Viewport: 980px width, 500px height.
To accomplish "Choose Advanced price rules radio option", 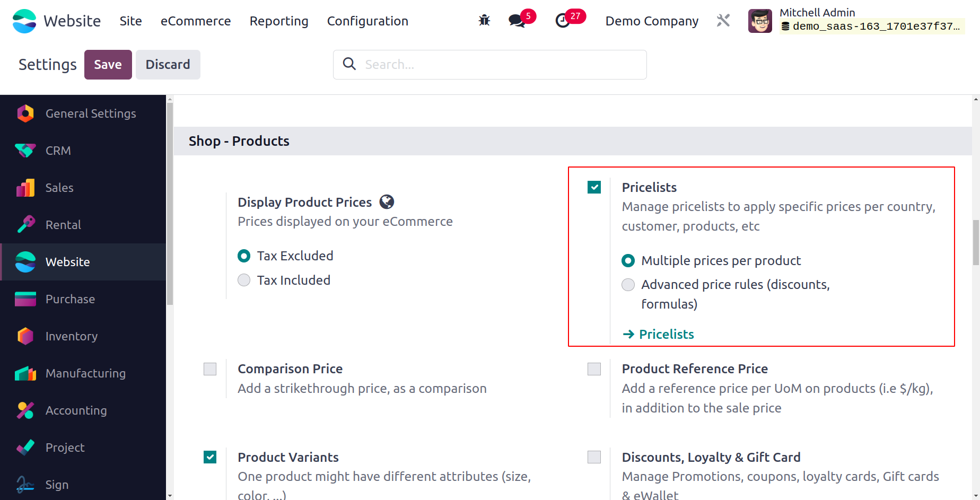I will tap(628, 285).
